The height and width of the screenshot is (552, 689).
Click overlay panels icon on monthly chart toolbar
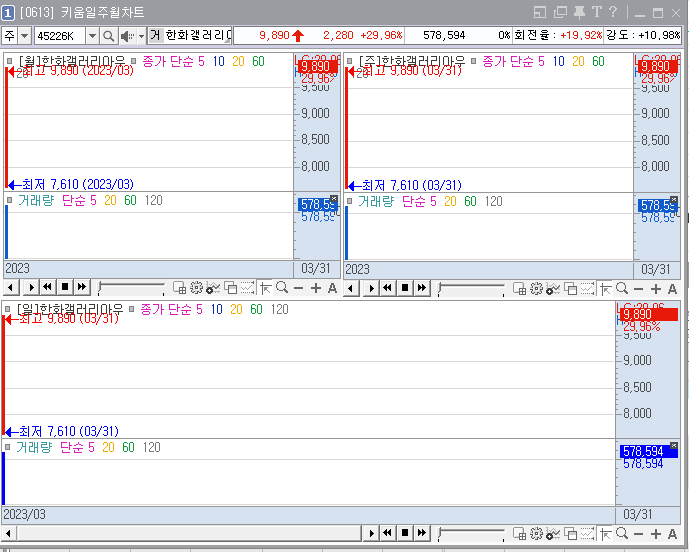coord(230,288)
